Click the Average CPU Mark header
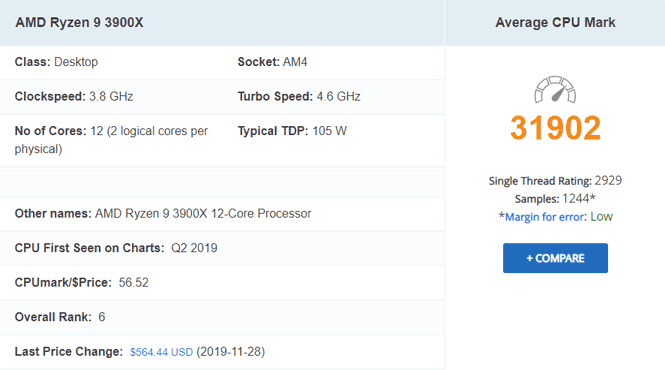This screenshot has width=665, height=370. [x=555, y=22]
